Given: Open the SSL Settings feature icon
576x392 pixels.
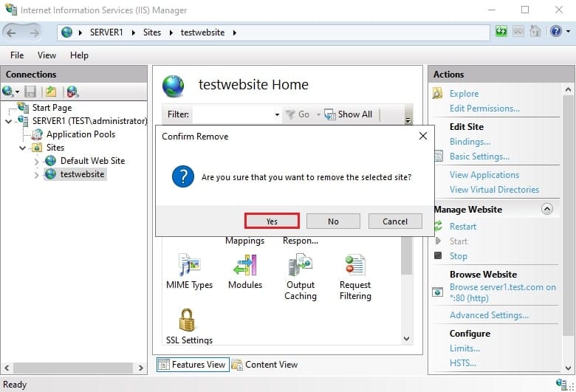Looking at the screenshot, I should [x=189, y=326].
